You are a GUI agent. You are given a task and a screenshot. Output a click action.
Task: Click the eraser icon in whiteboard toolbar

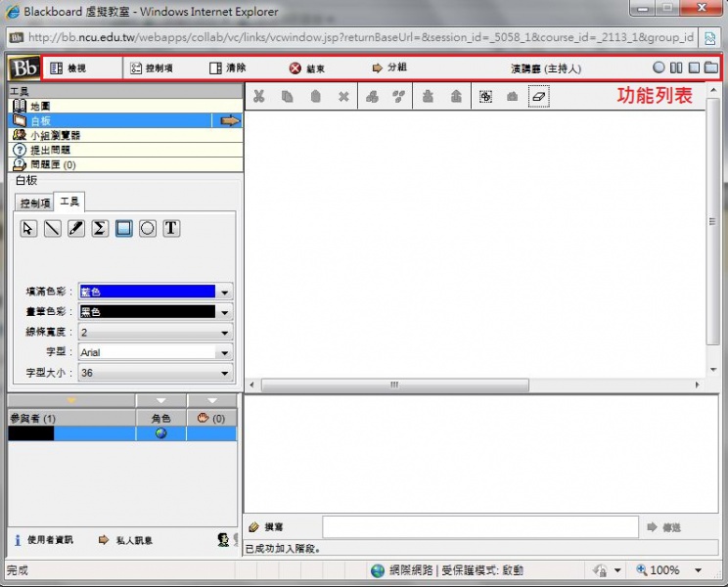539,96
